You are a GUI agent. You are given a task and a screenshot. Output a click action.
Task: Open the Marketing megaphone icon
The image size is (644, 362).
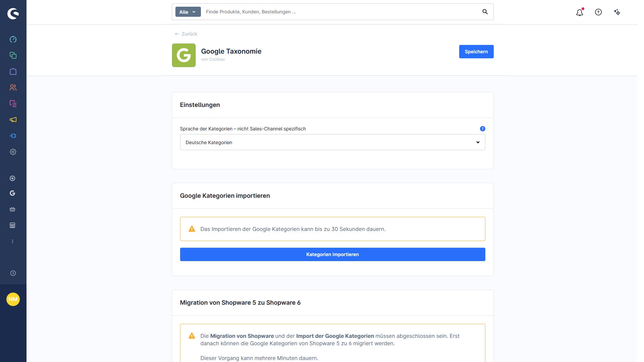(13, 120)
